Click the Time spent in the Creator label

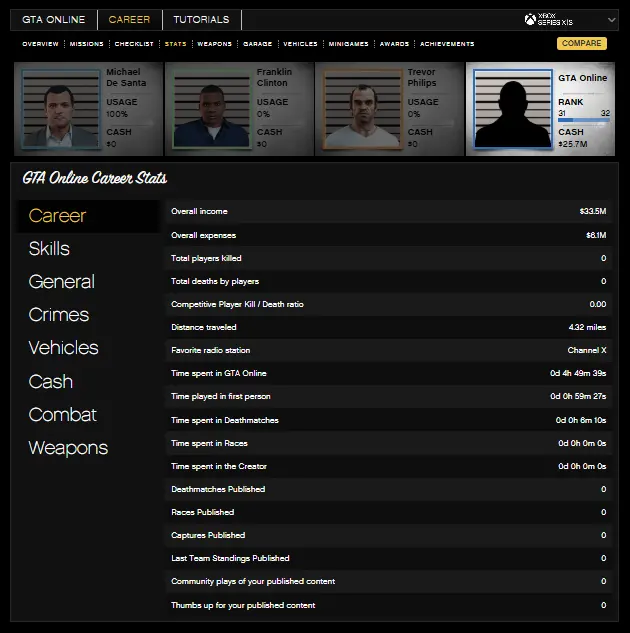(x=219, y=466)
